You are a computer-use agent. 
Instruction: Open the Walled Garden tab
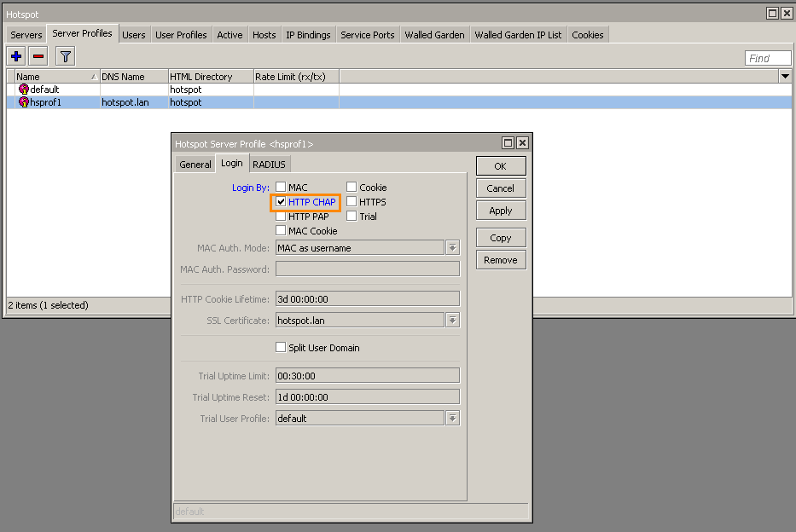pyautogui.click(x=434, y=35)
